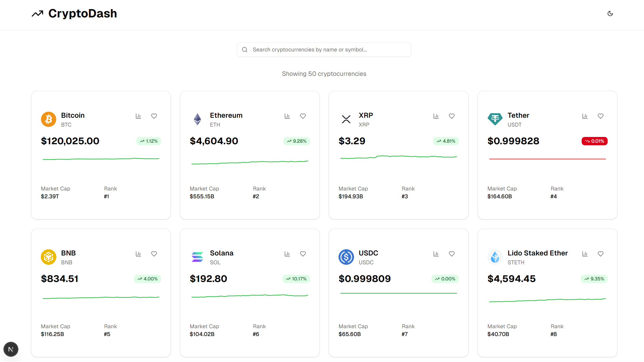Open the Next.js dev tools badge
Viewport: 644px width, 362px height.
point(11,349)
